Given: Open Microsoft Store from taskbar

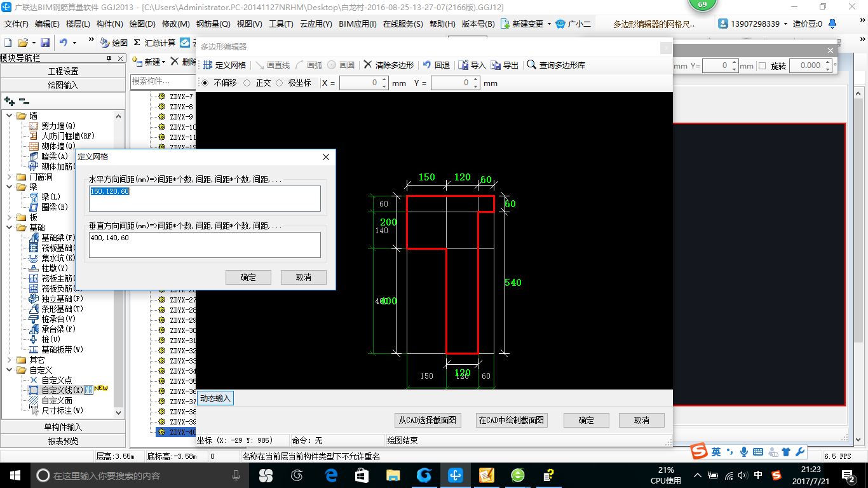Looking at the screenshot, I should 362,475.
